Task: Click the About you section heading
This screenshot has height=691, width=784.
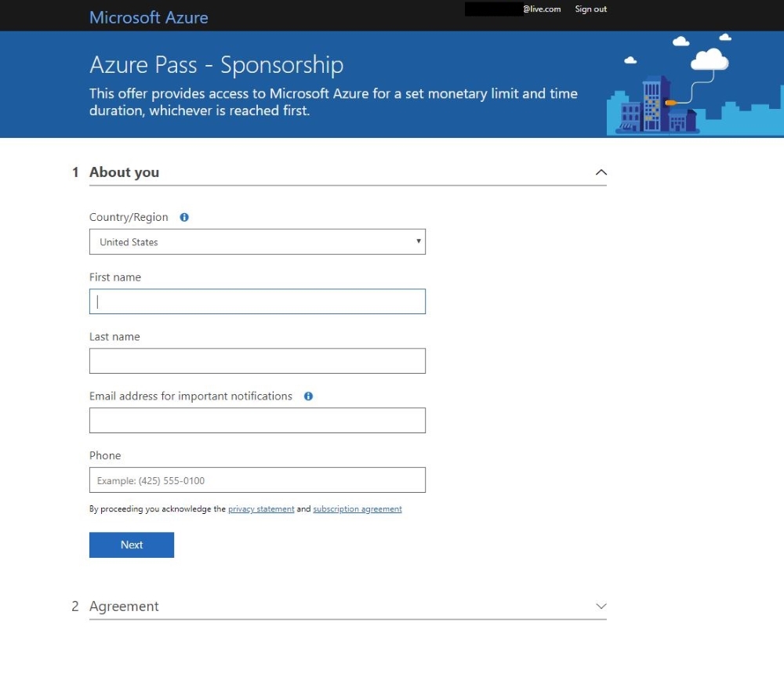Action: (x=124, y=172)
